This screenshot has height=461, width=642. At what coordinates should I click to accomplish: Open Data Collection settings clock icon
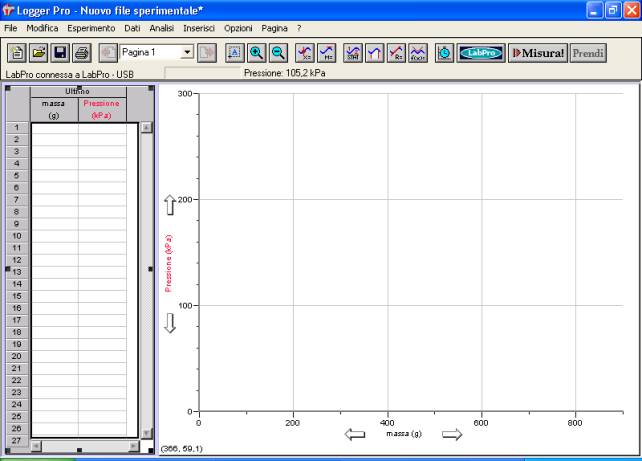pyautogui.click(x=445, y=53)
